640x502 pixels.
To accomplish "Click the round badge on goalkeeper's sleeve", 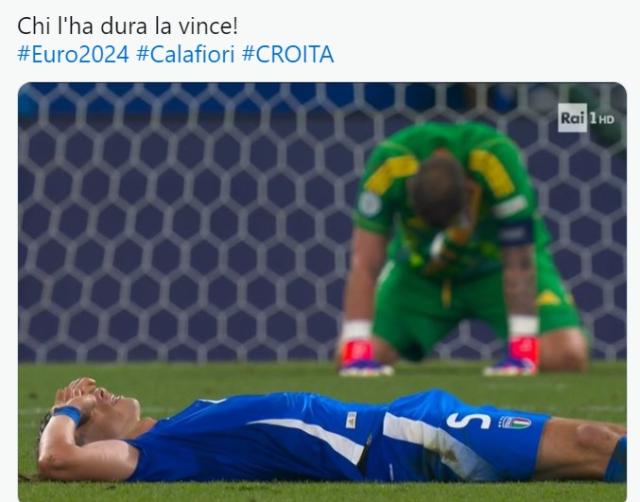I will (x=370, y=203).
